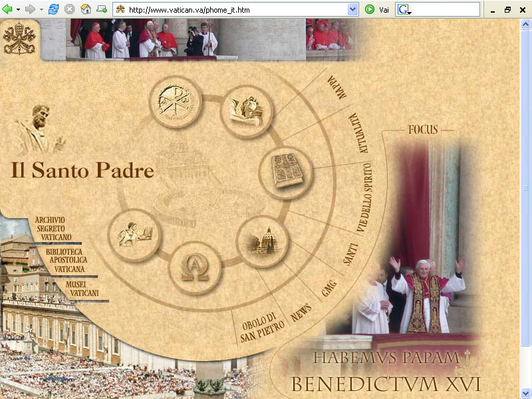Open Biblioteca Apostolica Vaticana link
532x399 pixels.
coord(66,260)
